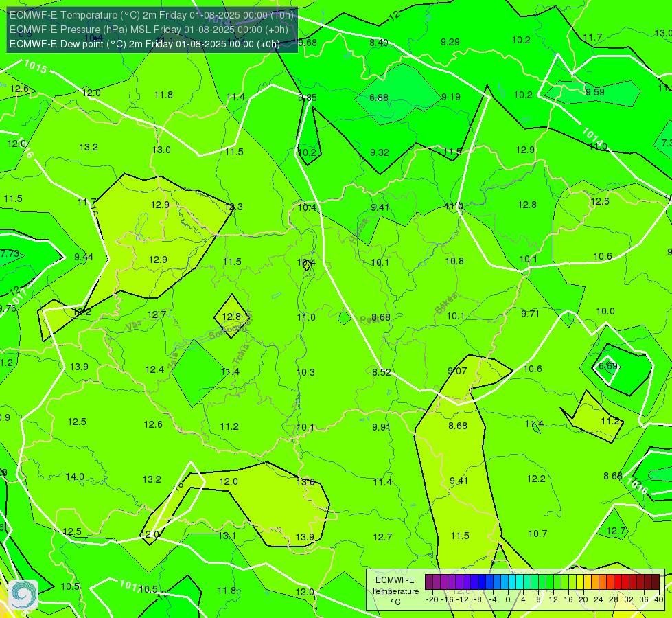Click the 10.0 dew point value
Viewport: 672px width, 618px height.
tap(605, 311)
